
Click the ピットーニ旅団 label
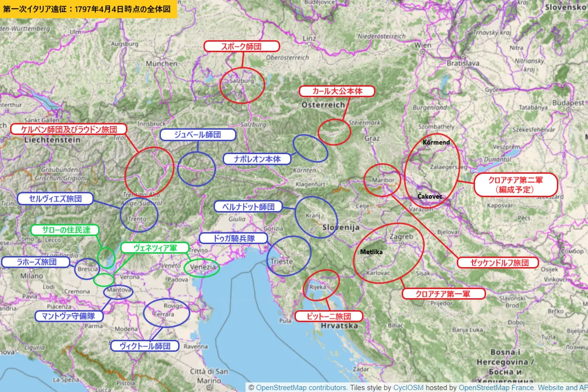tap(328, 316)
